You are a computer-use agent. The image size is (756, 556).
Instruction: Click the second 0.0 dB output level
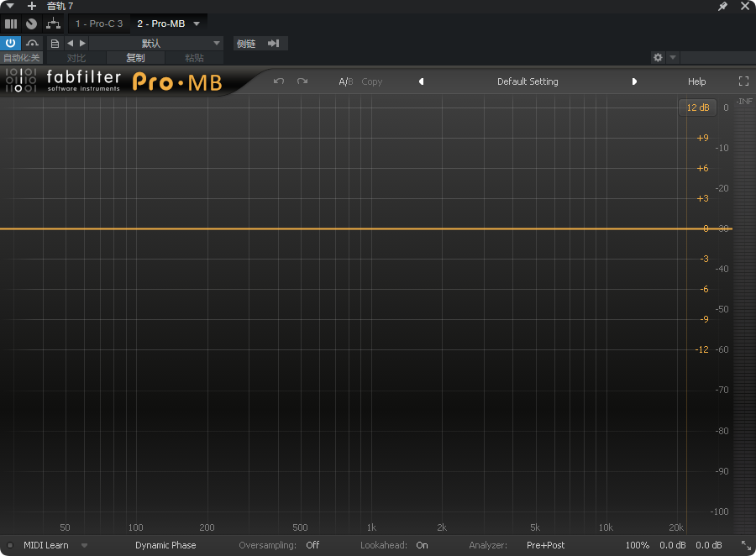(x=709, y=545)
